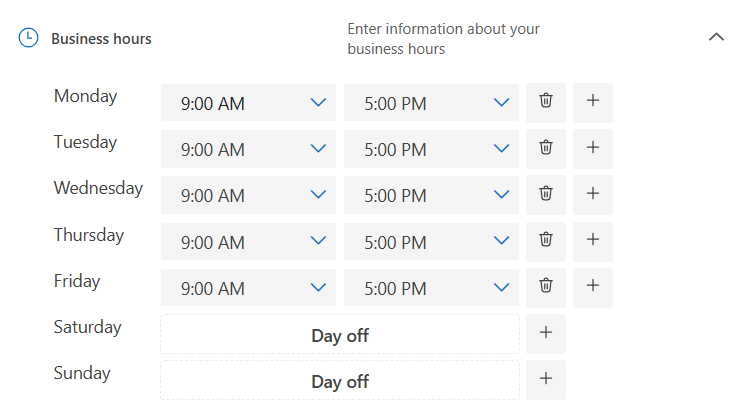
Task: Click the Saturday Day off box
Action: pos(340,335)
